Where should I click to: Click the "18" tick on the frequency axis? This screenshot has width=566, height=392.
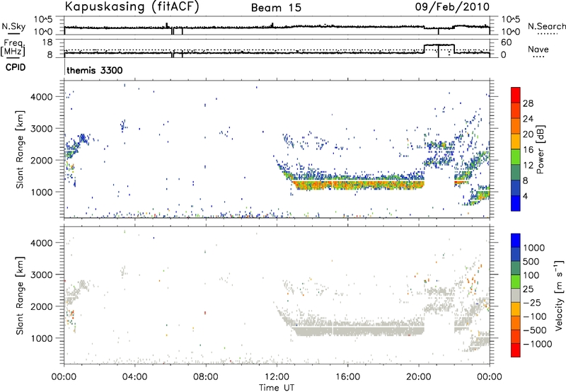click(x=48, y=42)
